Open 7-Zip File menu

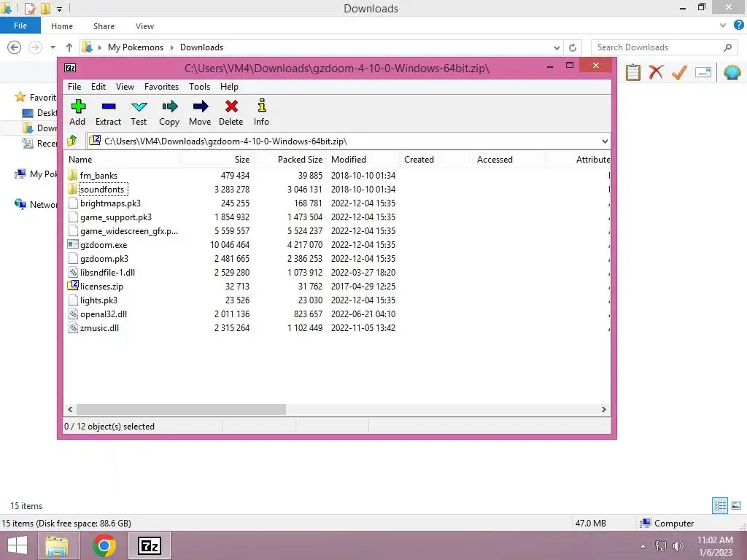74,86
